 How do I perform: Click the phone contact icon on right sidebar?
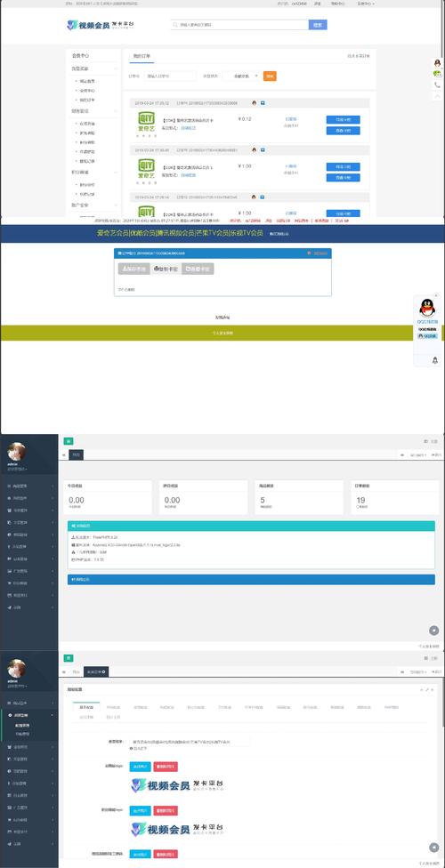[437, 84]
